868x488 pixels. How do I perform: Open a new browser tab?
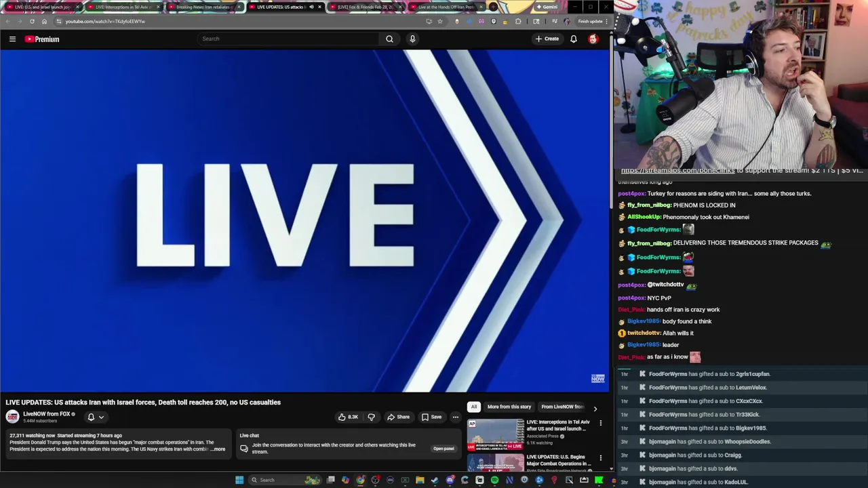(x=494, y=7)
